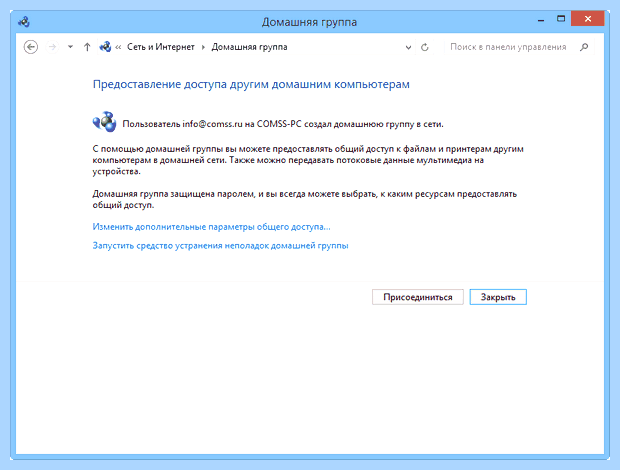Go up one level with the Up arrow
This screenshot has width=620, height=470.
(x=87, y=47)
